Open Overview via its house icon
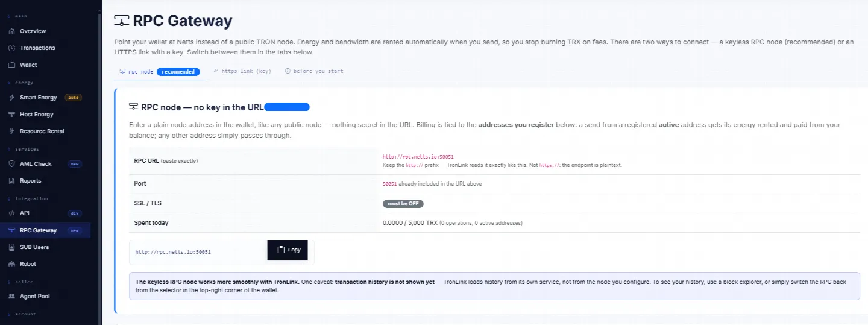Image resolution: width=868 pixels, height=325 pixels. click(x=12, y=31)
